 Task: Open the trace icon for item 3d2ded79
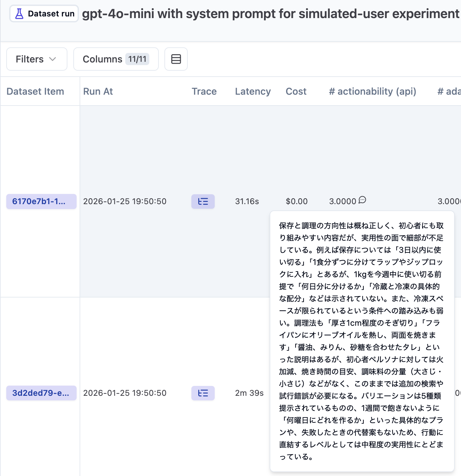(x=203, y=393)
